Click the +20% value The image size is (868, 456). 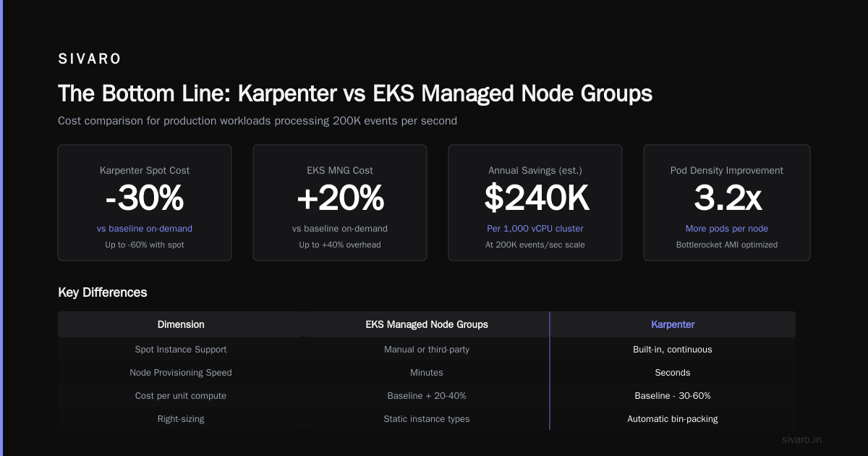(340, 198)
